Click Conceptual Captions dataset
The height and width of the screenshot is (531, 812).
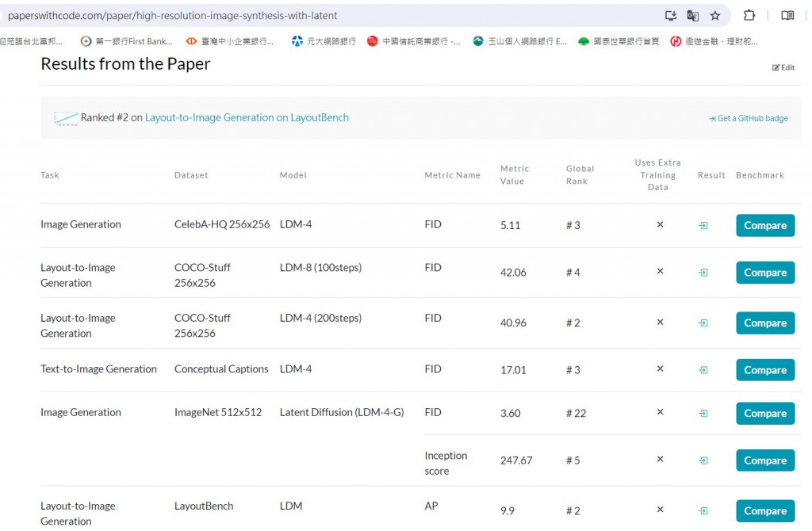tap(221, 369)
